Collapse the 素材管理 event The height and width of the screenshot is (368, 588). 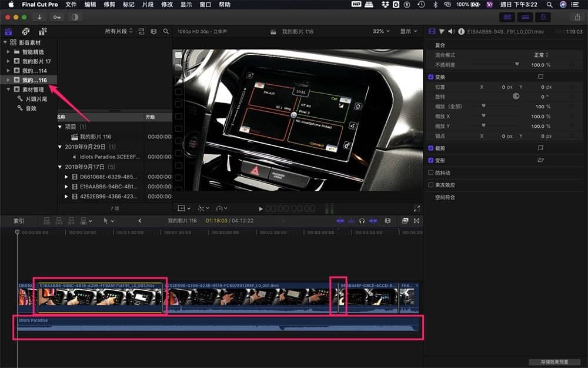(8, 89)
